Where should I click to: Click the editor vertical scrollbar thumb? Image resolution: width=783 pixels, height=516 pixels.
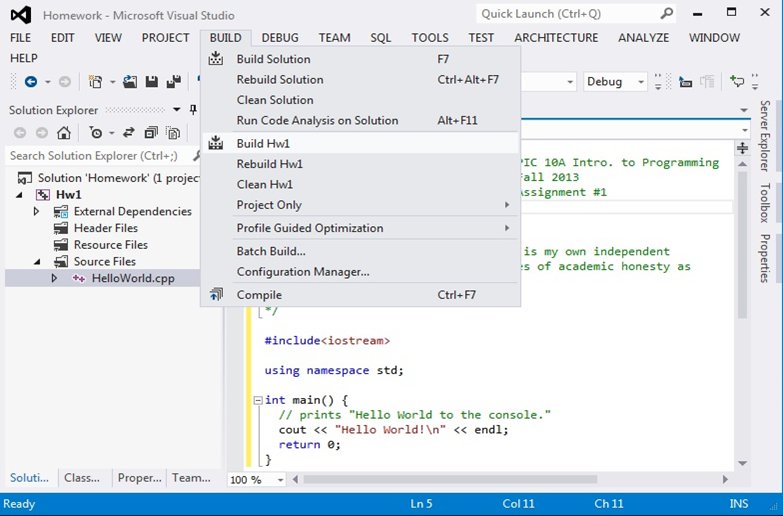click(743, 245)
